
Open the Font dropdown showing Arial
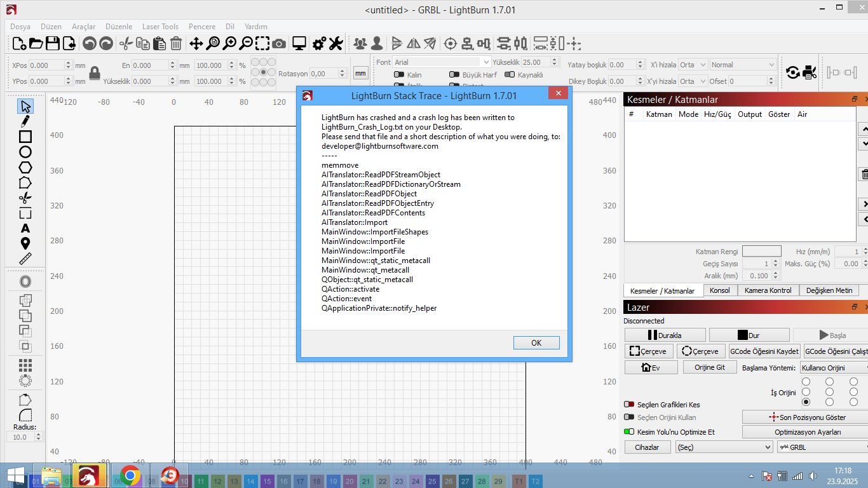(x=442, y=62)
